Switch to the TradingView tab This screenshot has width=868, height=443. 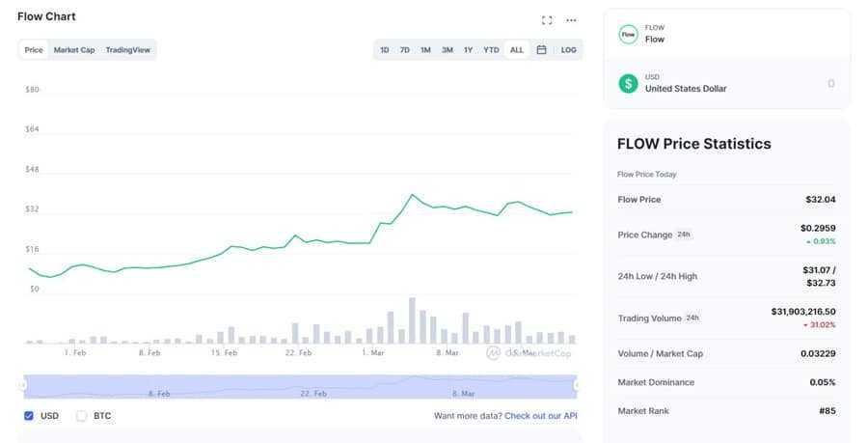(128, 49)
